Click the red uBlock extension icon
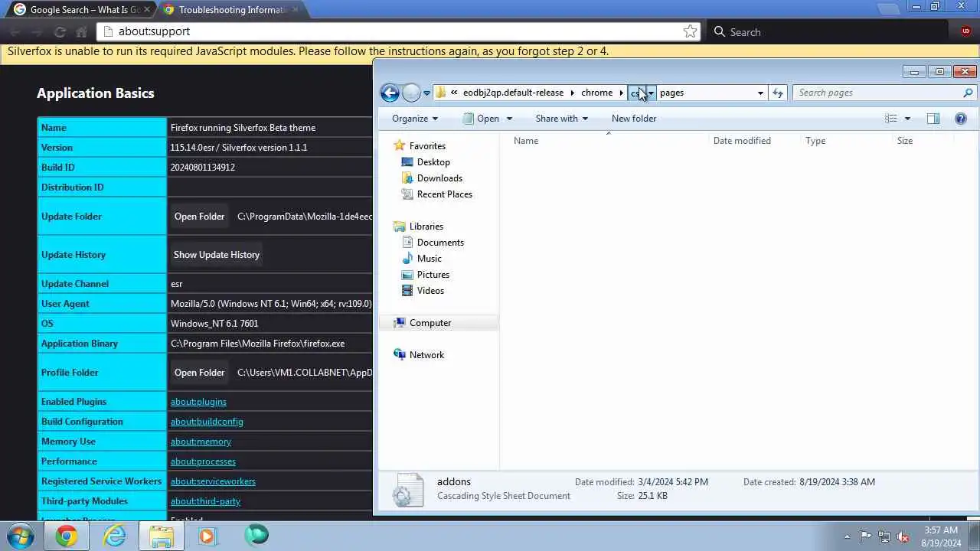Screen dimensions: 980x551 pos(965,31)
